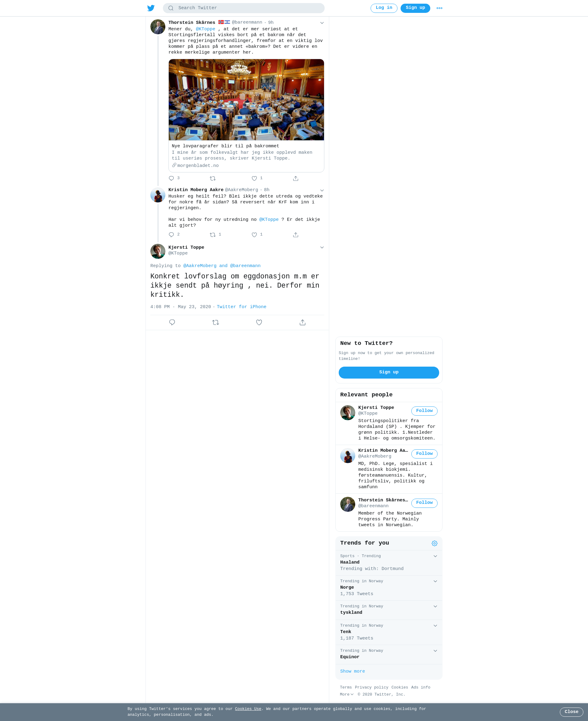Follow Kjersti Toppe in Relevant people
Viewport: 588px width, 721px height.
[424, 411]
